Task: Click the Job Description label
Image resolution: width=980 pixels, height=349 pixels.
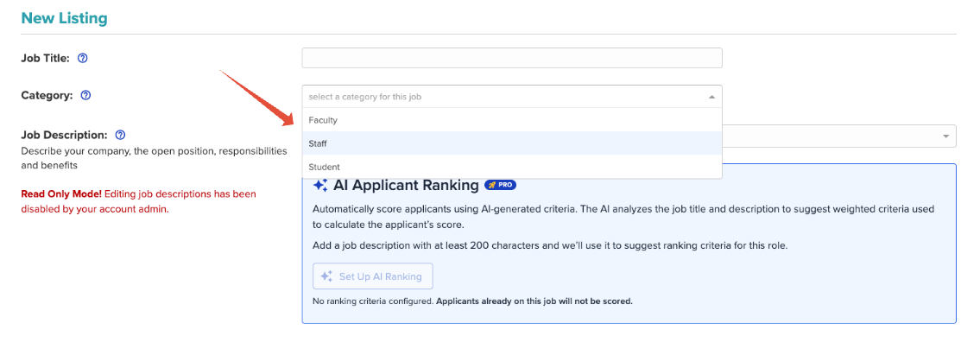Action: pyautogui.click(x=65, y=135)
